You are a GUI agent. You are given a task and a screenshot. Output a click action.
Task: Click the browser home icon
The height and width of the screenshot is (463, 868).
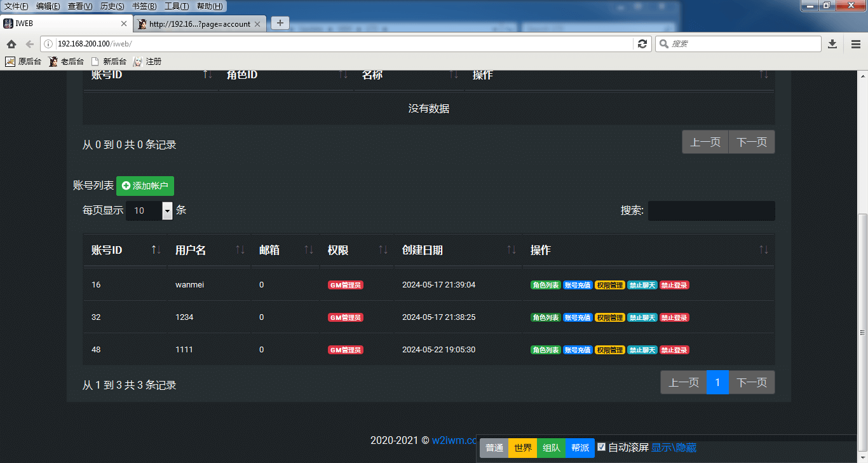(11, 44)
